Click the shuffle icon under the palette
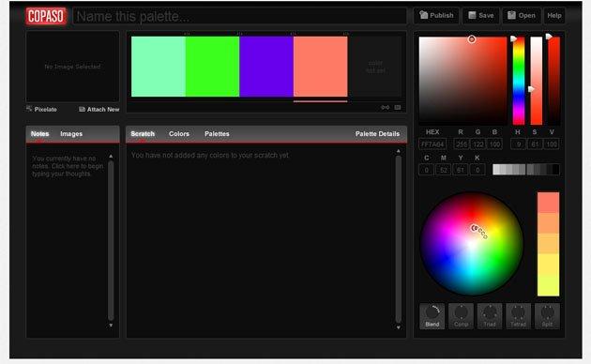The image size is (591, 364). coord(385,107)
